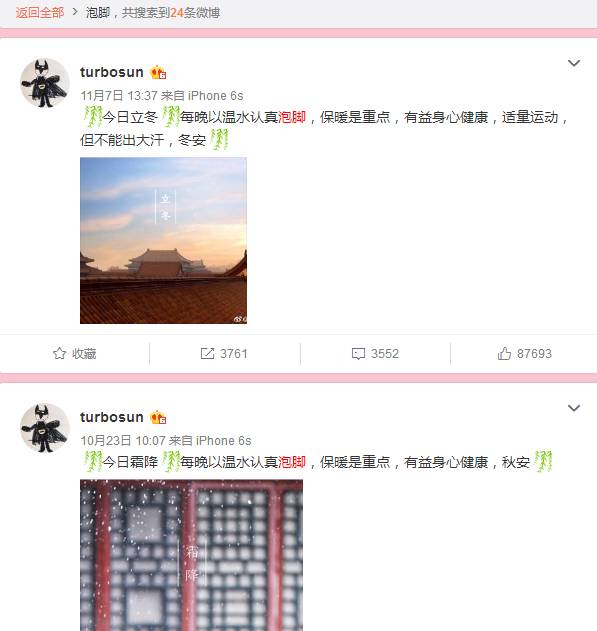
Task: Open turbosun username on the 10月23日 post
Action: (x=111, y=417)
